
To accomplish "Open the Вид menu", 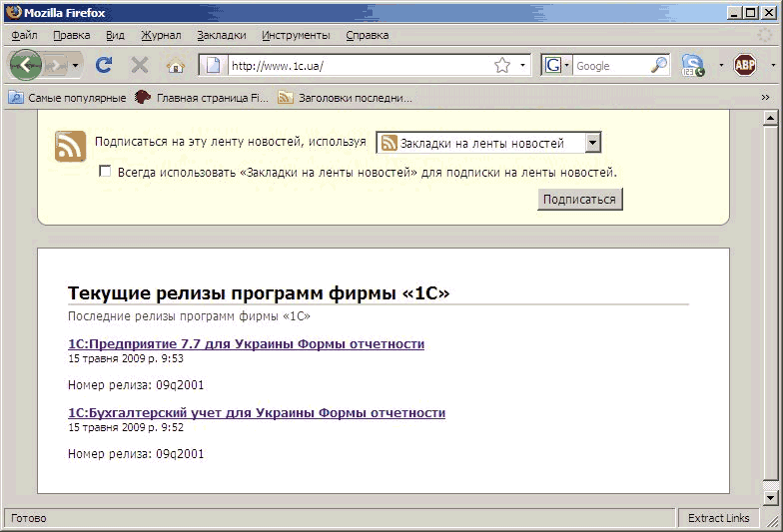I will point(115,35).
